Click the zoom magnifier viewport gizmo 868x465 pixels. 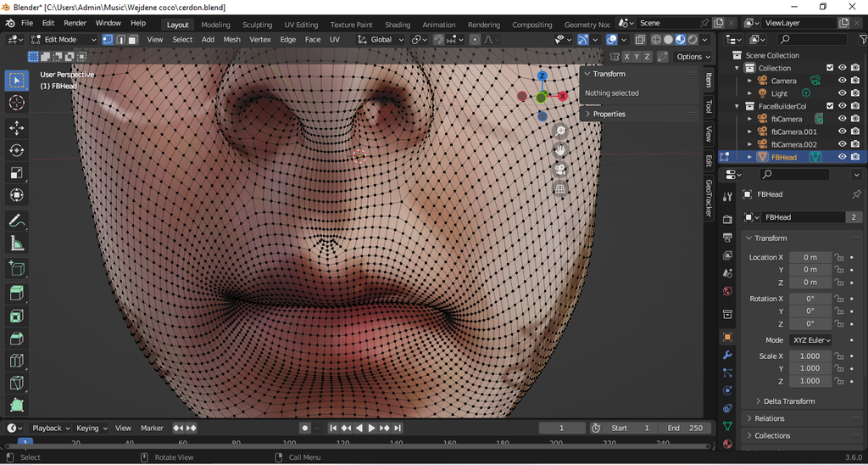560,131
